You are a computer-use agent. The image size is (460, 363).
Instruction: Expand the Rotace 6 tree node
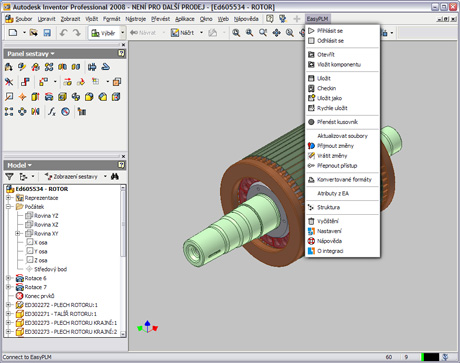tap(9, 278)
